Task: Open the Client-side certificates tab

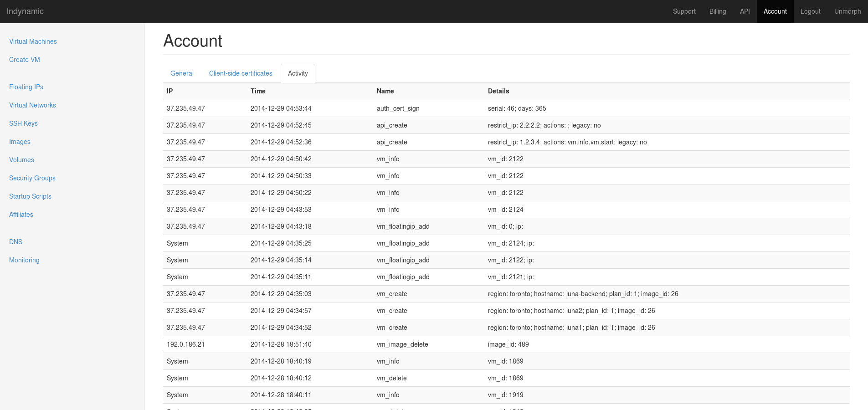Action: point(241,73)
